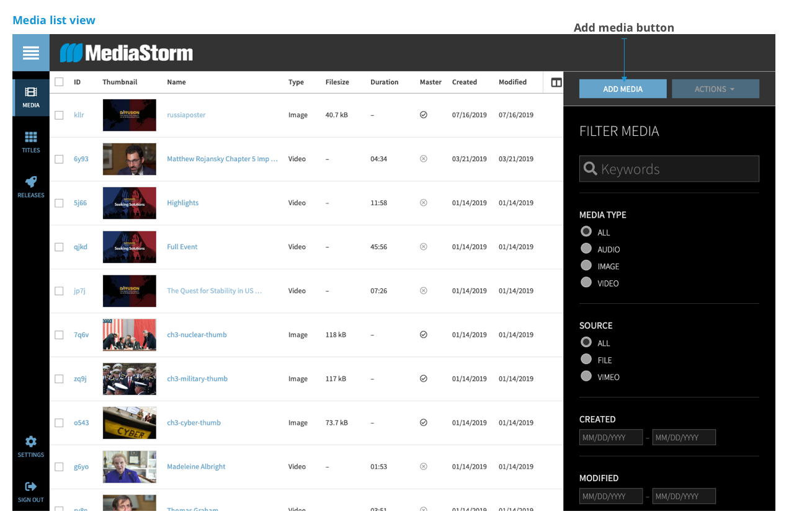Tick the checkbox for Highlights row
This screenshot has width=794, height=532.
(59, 203)
